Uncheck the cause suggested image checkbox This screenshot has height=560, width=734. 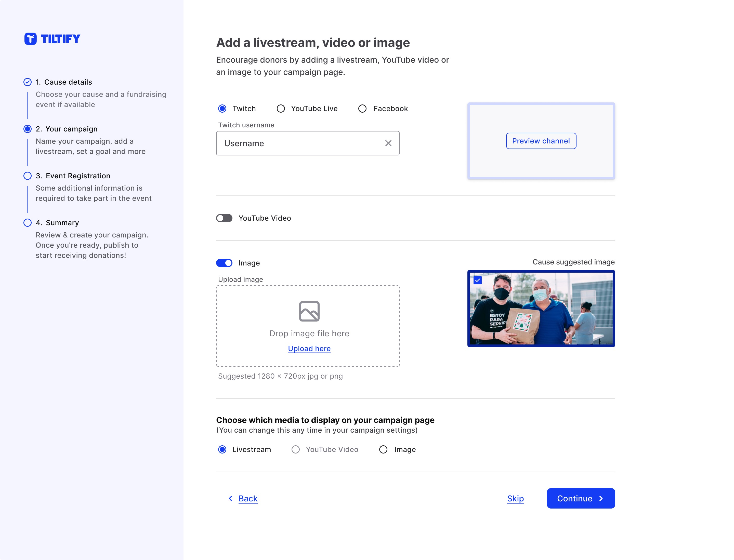[x=478, y=280]
